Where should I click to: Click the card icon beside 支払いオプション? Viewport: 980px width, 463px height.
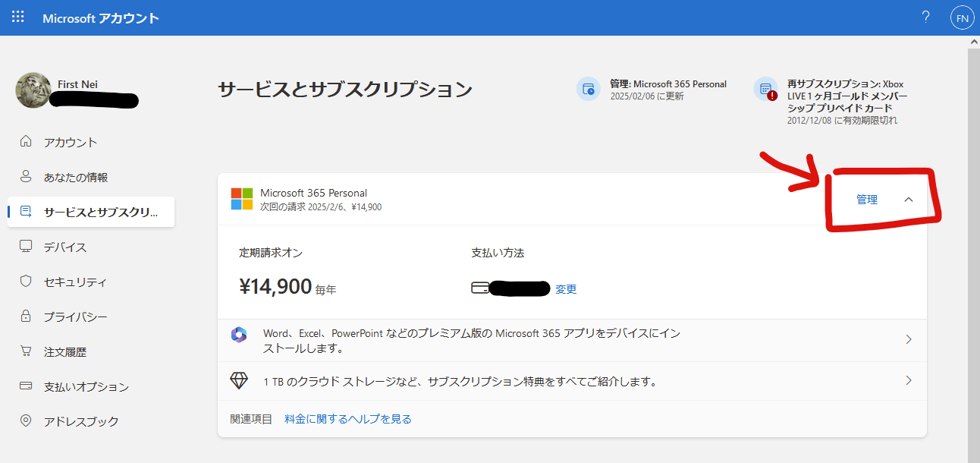pyautogui.click(x=27, y=386)
